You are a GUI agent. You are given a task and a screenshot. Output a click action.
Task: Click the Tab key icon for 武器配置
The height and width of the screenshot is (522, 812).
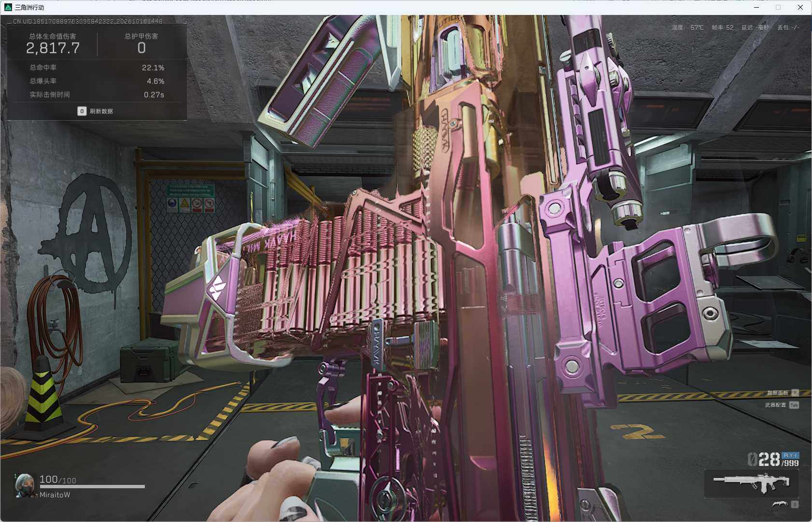click(x=794, y=405)
